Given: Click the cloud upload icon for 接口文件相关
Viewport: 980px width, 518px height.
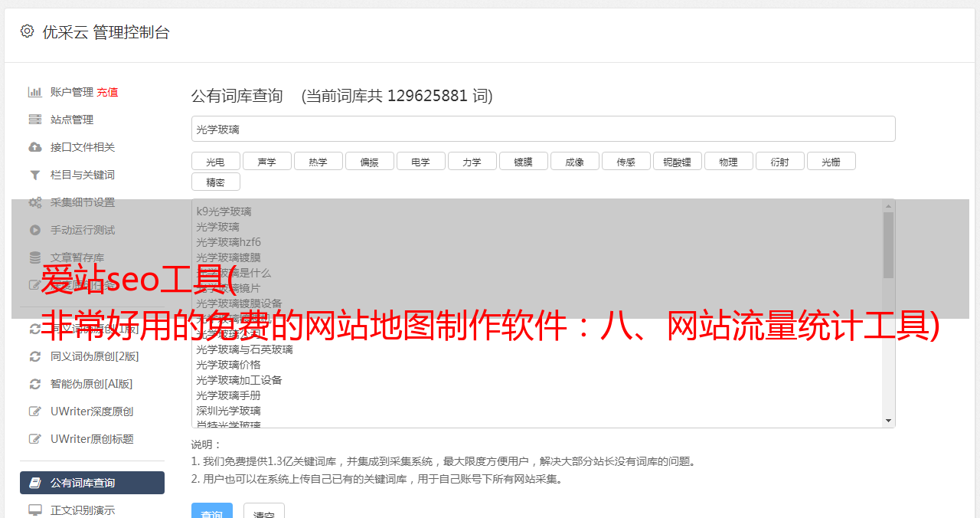Looking at the screenshot, I should coord(35,147).
